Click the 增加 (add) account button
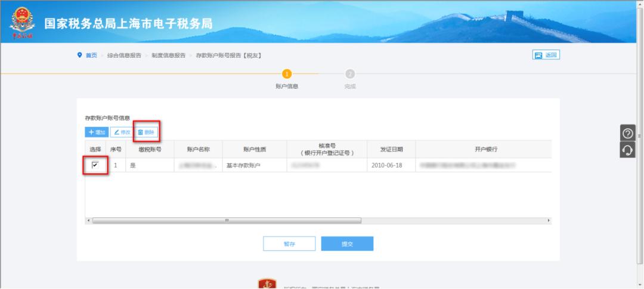The width and height of the screenshot is (644, 289). click(97, 132)
